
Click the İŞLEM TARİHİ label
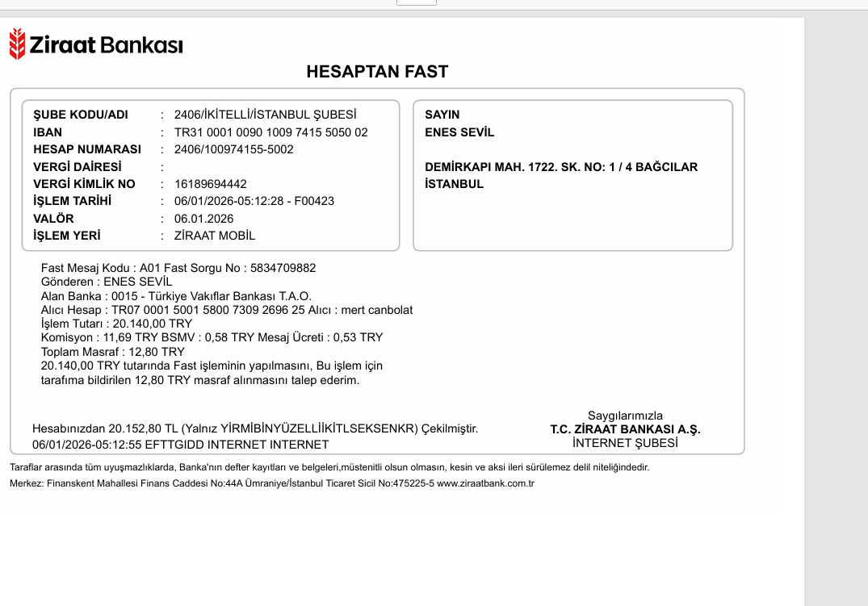72,201
